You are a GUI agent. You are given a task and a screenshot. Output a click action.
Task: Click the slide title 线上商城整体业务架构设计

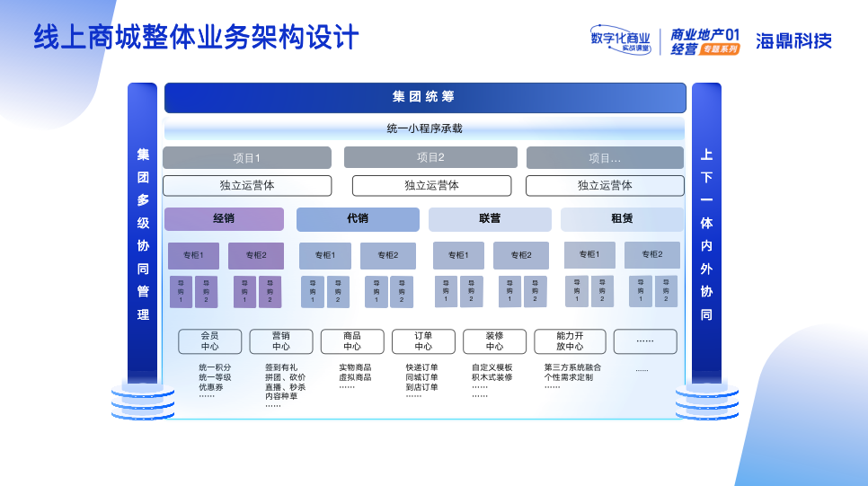(196, 38)
